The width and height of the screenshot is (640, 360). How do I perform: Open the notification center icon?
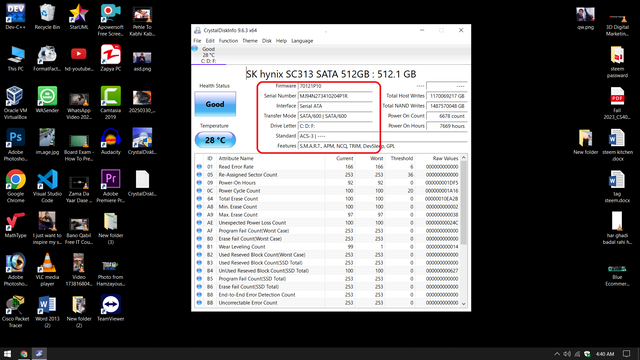627,354
